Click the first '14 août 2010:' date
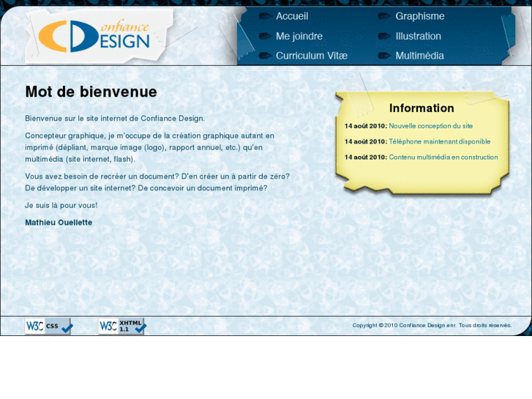The width and height of the screenshot is (532, 399). (365, 126)
